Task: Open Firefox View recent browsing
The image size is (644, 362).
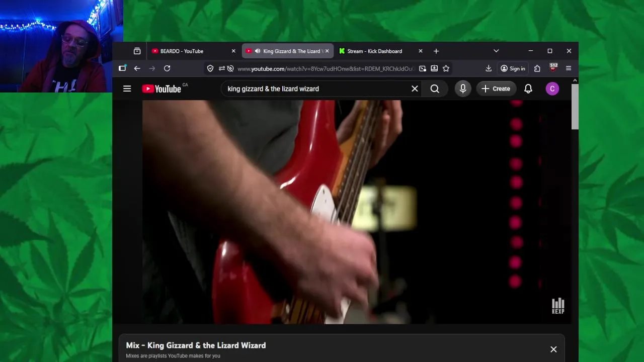Action: (x=137, y=51)
